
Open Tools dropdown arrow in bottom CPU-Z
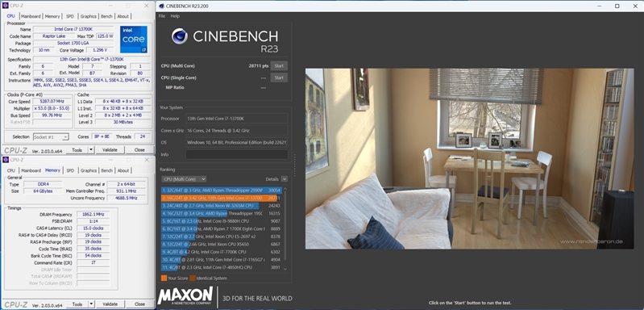(x=91, y=304)
